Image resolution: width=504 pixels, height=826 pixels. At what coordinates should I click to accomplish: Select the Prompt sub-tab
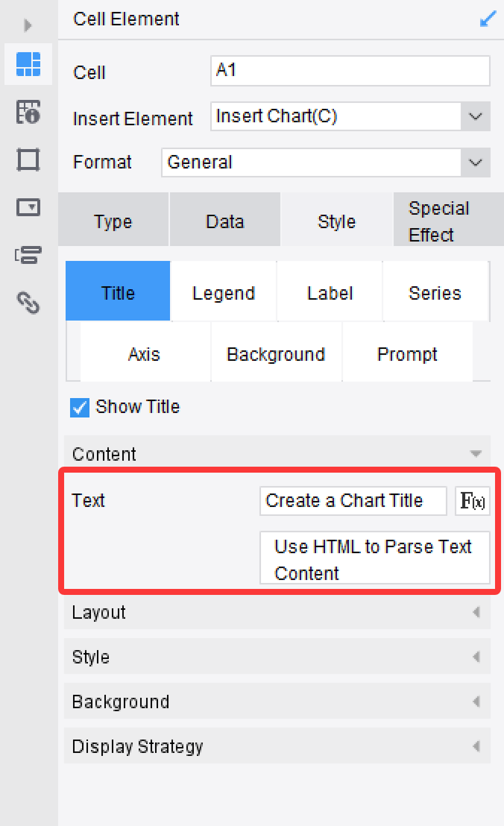(407, 353)
